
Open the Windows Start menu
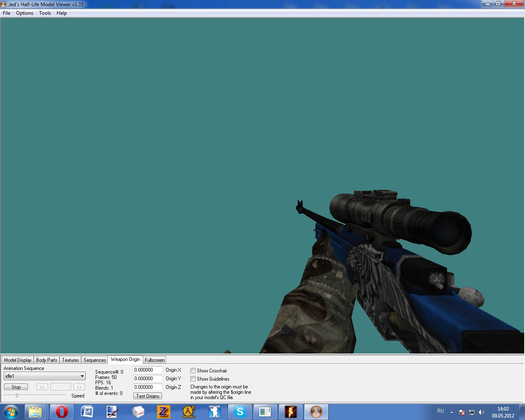coord(11,412)
